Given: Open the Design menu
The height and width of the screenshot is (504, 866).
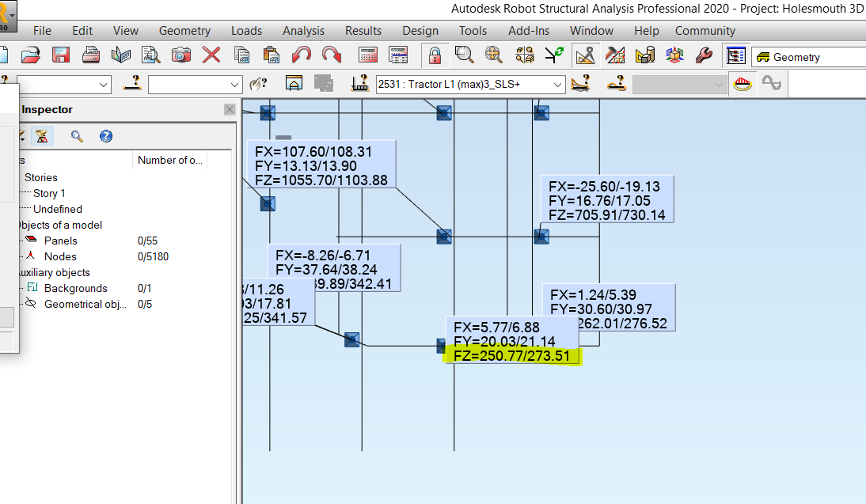Looking at the screenshot, I should (x=420, y=31).
